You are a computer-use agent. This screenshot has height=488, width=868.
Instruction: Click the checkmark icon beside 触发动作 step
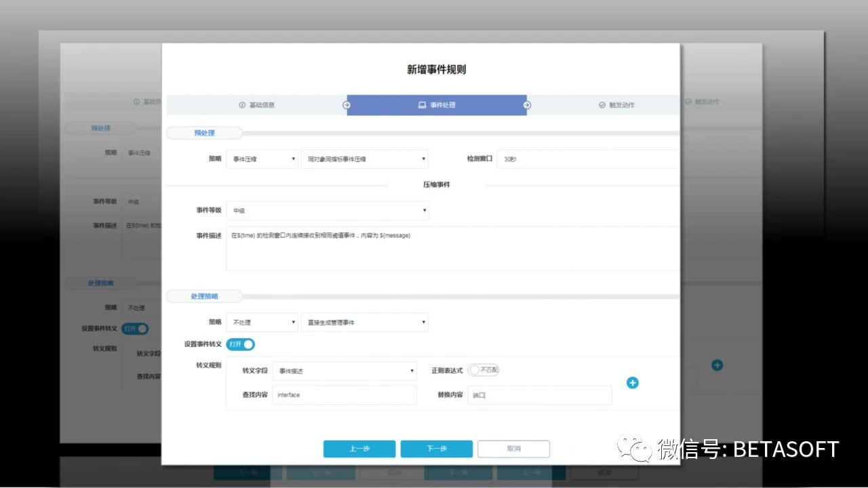[x=602, y=105]
